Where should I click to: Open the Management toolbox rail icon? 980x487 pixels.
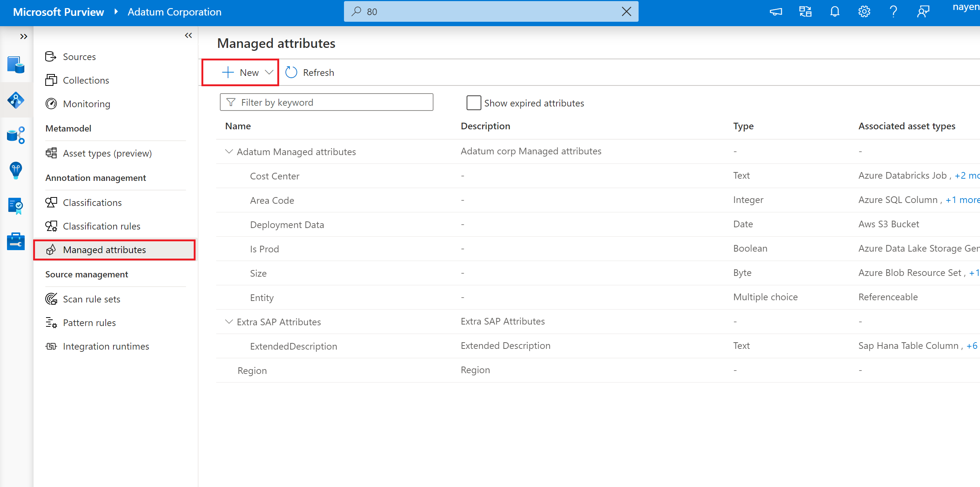point(15,241)
